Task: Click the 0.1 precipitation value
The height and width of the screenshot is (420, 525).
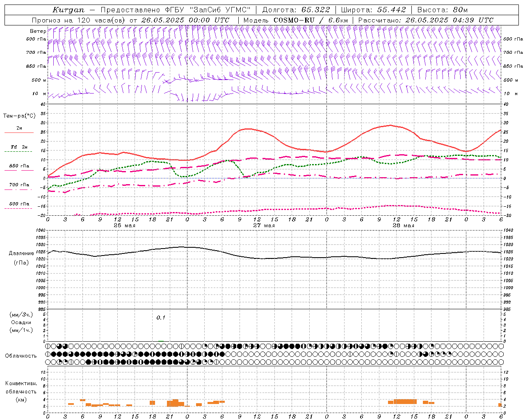Action: [x=161, y=317]
